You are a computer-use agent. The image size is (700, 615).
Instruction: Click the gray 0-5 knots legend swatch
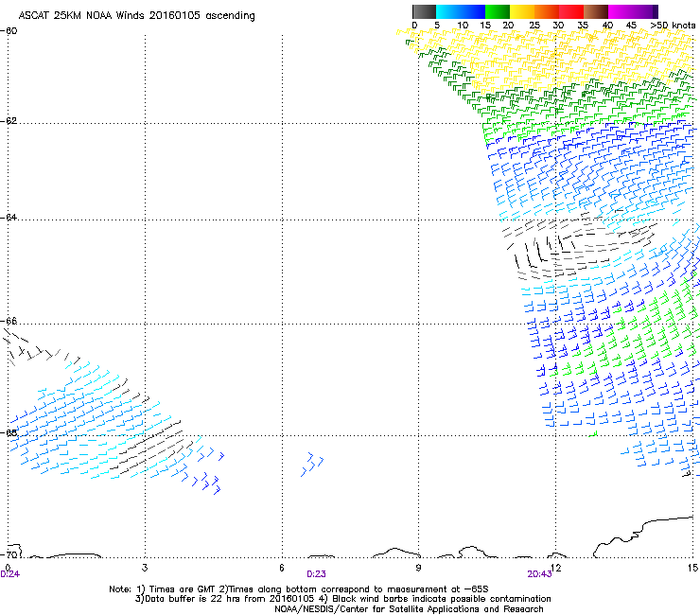click(x=424, y=11)
